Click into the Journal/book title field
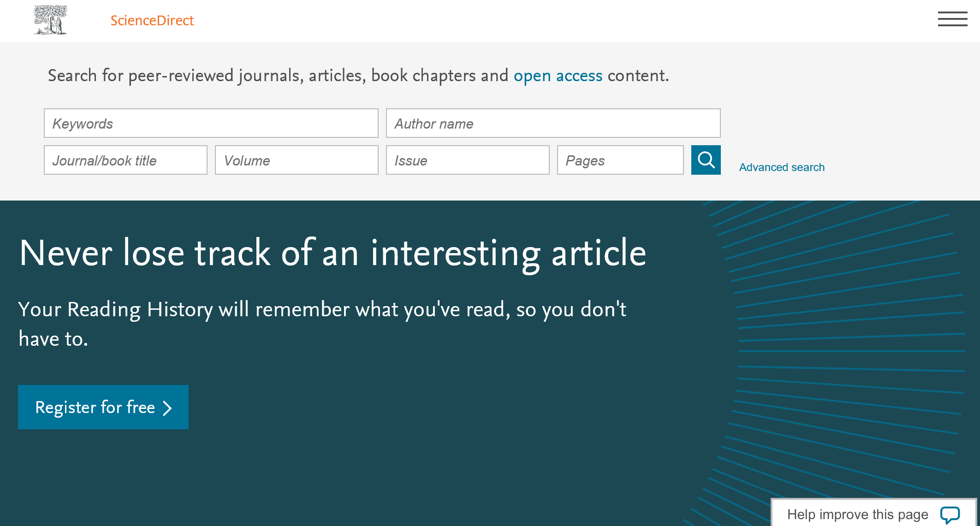The height and width of the screenshot is (526, 980). coord(125,160)
